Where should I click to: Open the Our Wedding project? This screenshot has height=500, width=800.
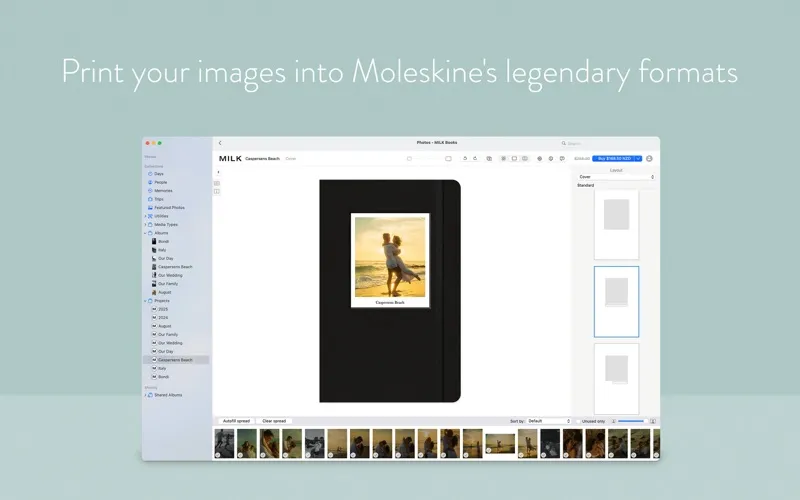coord(169,343)
